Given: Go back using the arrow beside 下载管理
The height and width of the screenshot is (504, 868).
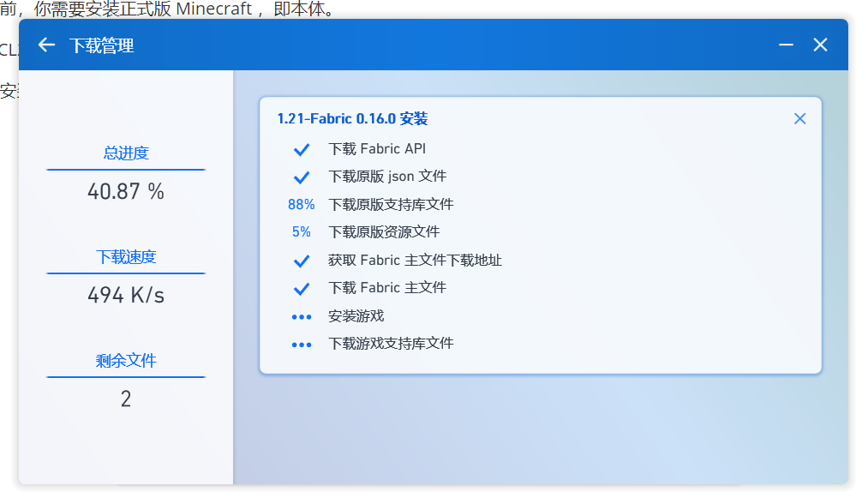Looking at the screenshot, I should click(46, 45).
